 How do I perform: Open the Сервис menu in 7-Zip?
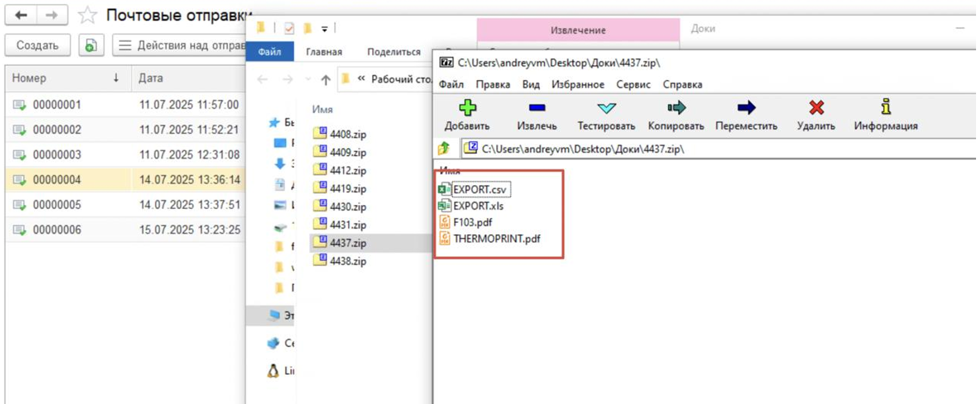633,85
